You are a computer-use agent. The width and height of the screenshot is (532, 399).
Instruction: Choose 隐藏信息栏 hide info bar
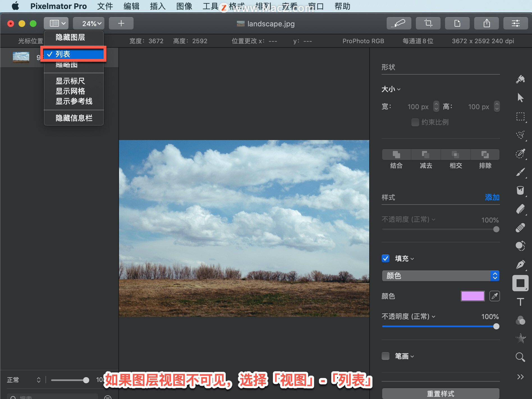[x=74, y=118]
